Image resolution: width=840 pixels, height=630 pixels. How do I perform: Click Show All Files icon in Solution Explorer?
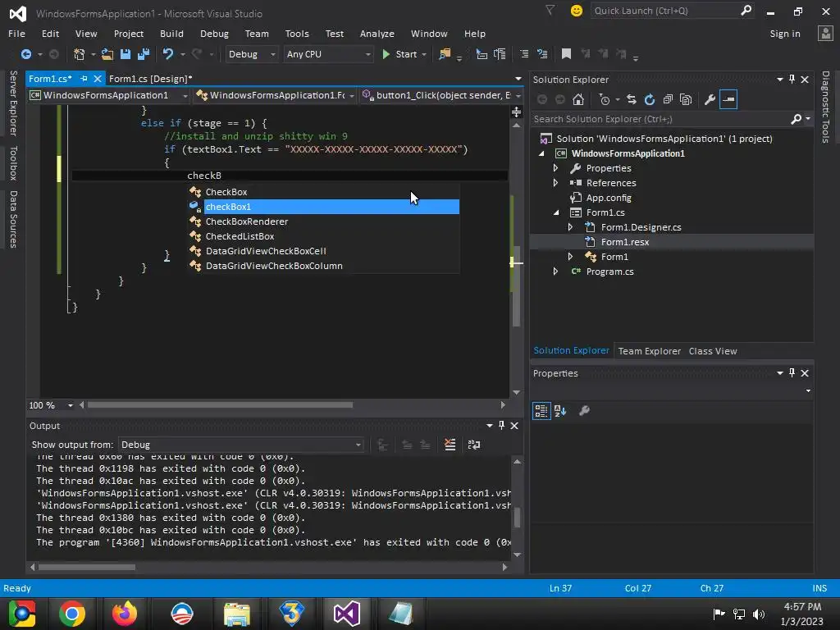click(x=686, y=99)
